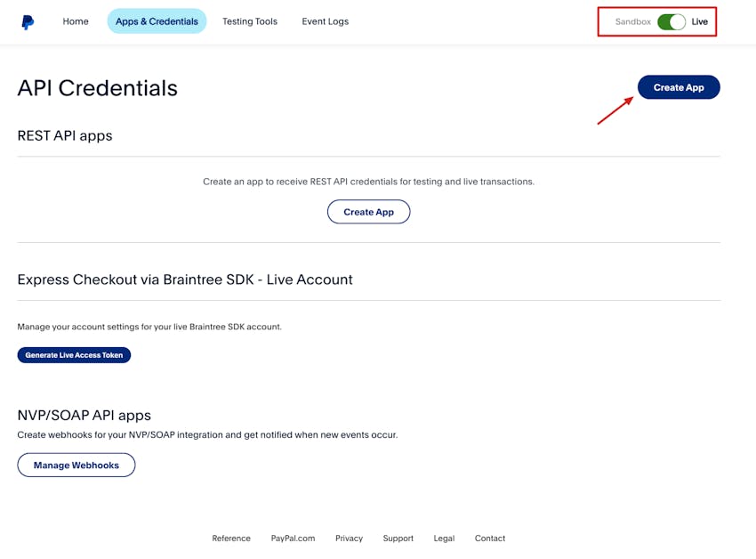Image resolution: width=756 pixels, height=559 pixels.
Task: Click the Support footer link
Action: click(x=398, y=539)
